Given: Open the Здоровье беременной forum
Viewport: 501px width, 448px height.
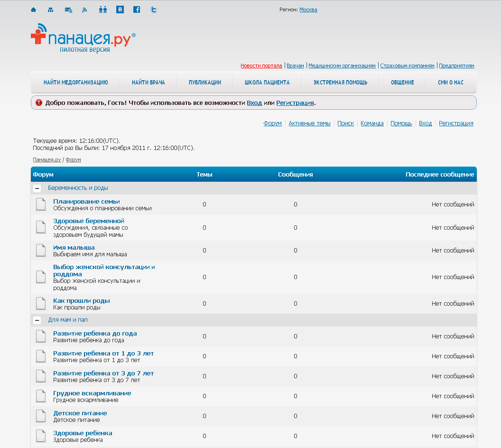Looking at the screenshot, I should click(x=89, y=221).
